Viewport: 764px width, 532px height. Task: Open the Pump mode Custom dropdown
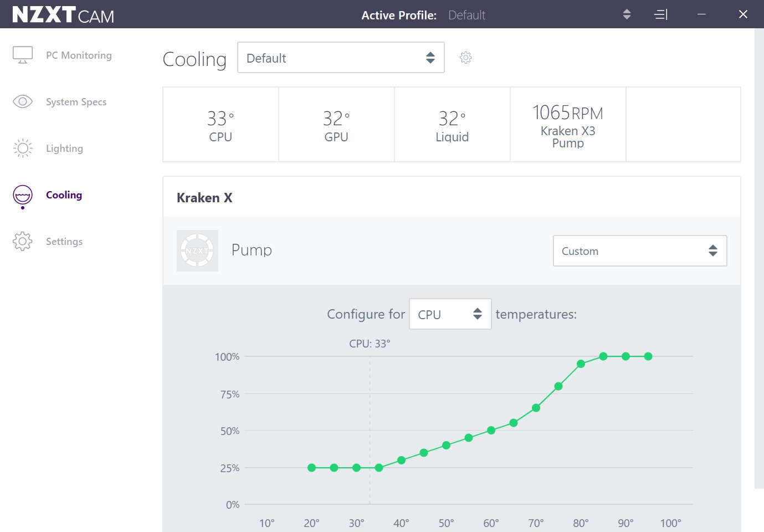click(x=640, y=251)
